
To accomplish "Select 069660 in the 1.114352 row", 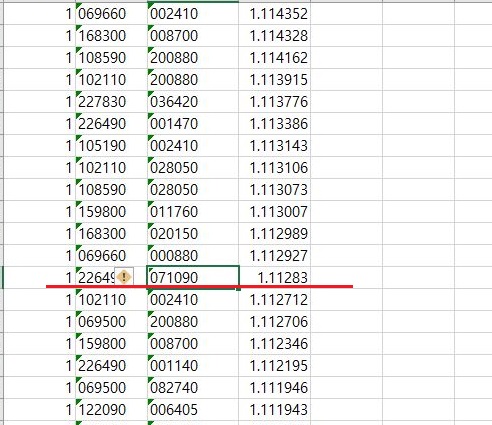I will [x=111, y=14].
